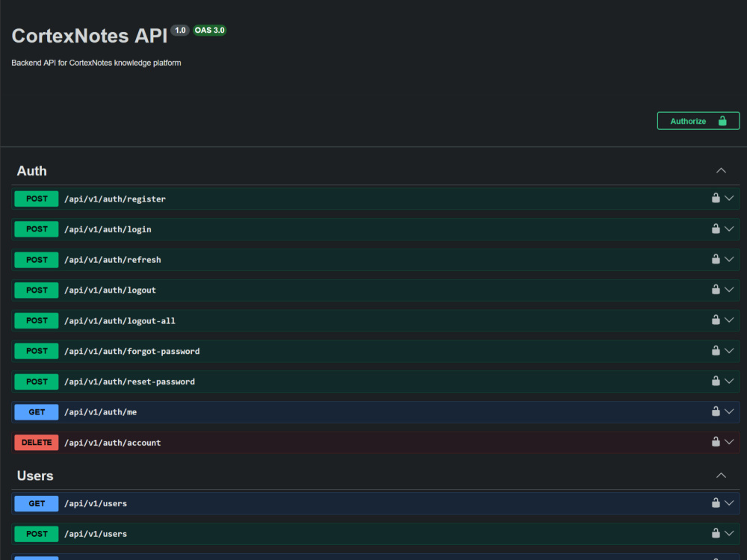
Task: Click the Auth section heading
Action: [x=32, y=171]
